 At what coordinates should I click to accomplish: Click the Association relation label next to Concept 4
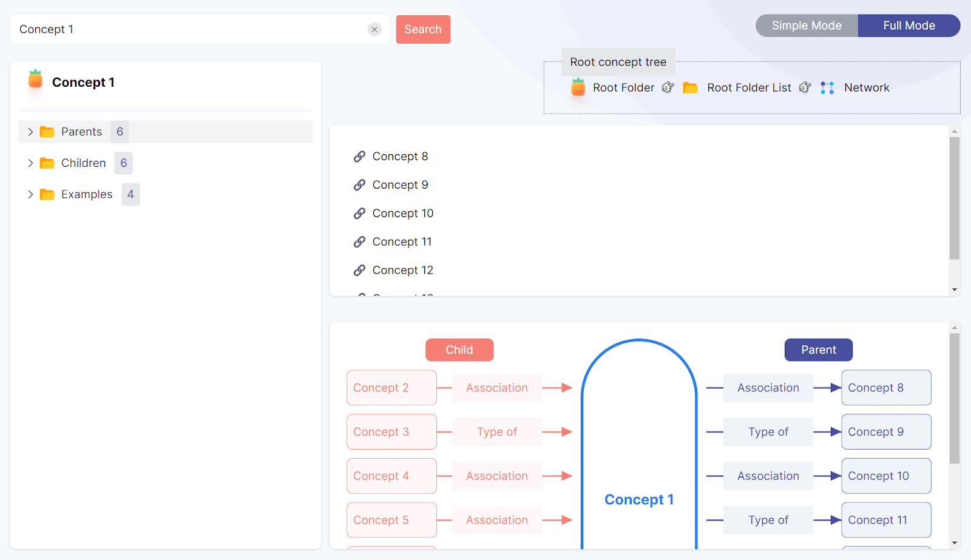coord(497,476)
